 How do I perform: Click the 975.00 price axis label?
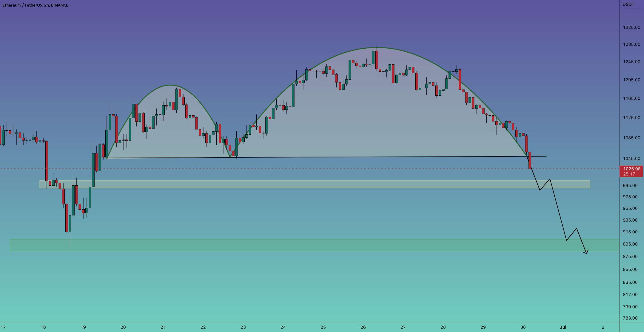(630, 197)
